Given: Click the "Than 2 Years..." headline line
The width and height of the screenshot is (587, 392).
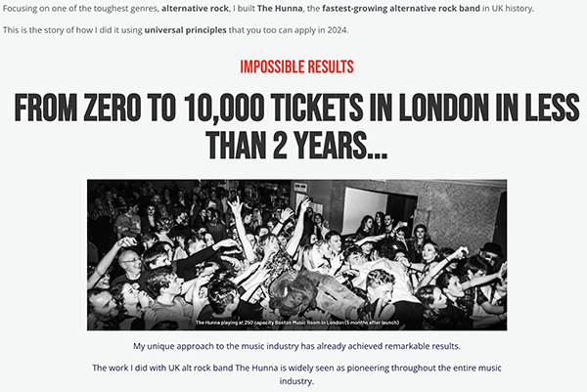Looking at the screenshot, I should coord(296,146).
